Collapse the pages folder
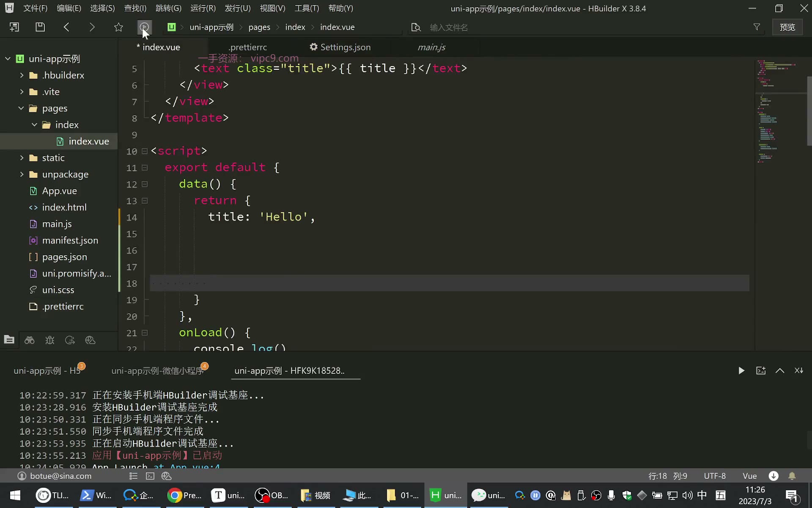Image resolution: width=812 pixels, height=508 pixels. click(21, 108)
